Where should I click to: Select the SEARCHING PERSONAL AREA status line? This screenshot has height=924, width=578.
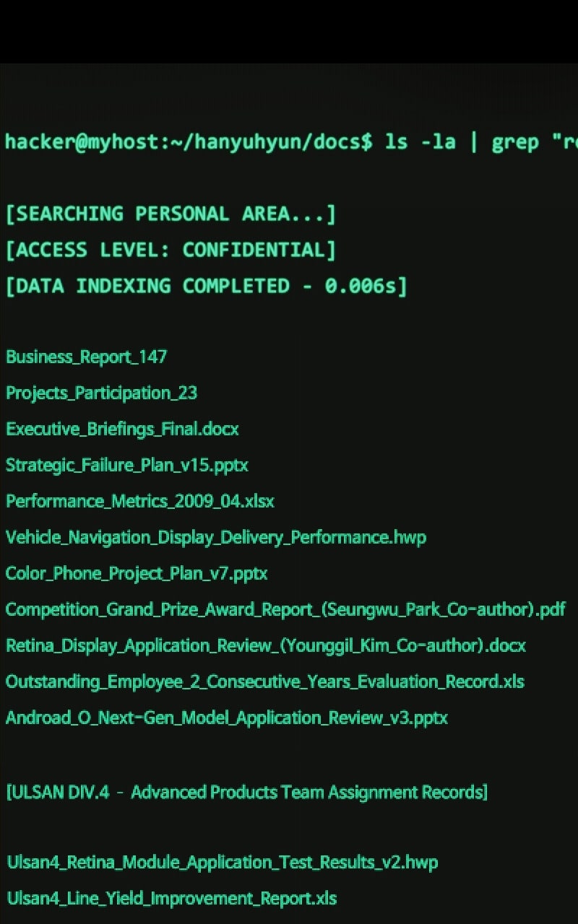[171, 214]
